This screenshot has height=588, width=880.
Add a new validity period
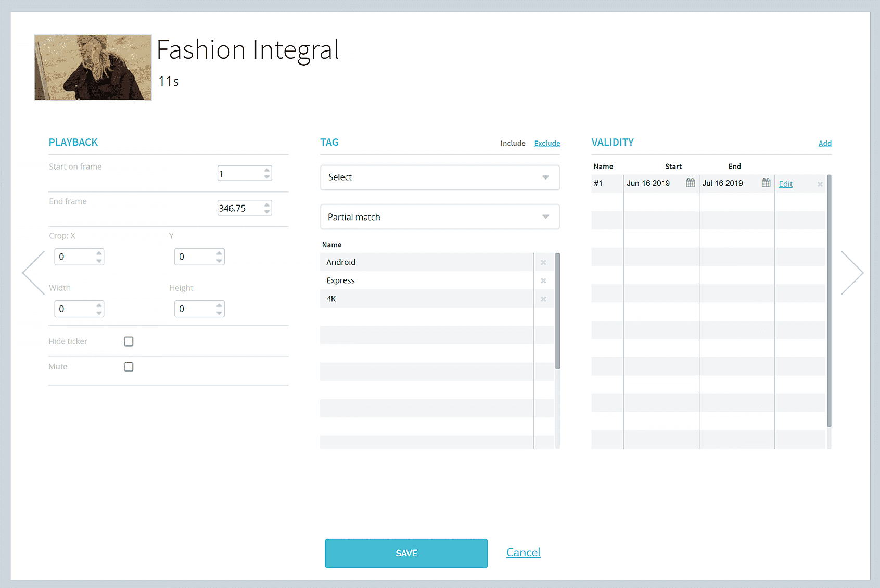click(824, 144)
